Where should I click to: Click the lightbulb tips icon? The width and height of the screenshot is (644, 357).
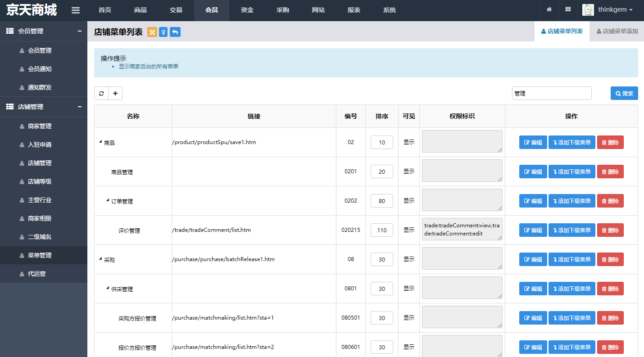(163, 32)
